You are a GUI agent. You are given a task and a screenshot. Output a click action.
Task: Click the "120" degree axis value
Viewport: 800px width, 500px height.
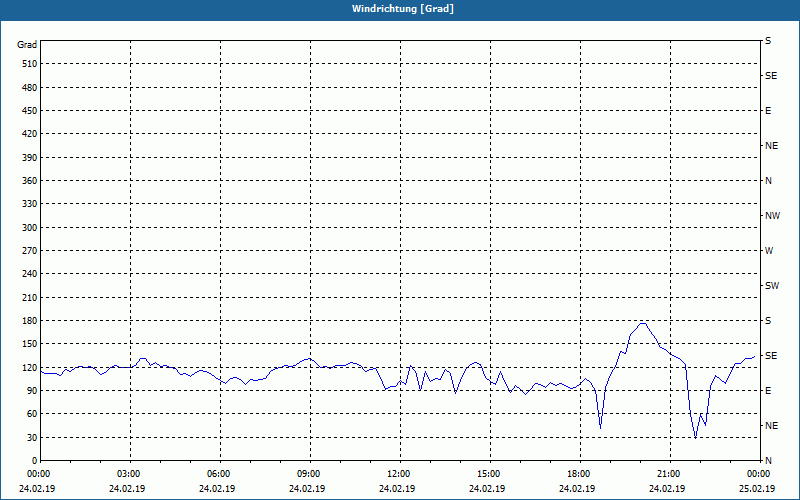(x=30, y=367)
